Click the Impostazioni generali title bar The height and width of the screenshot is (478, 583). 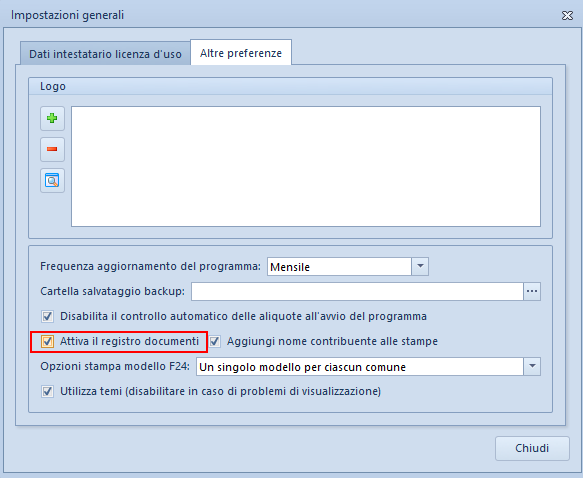(x=283, y=15)
